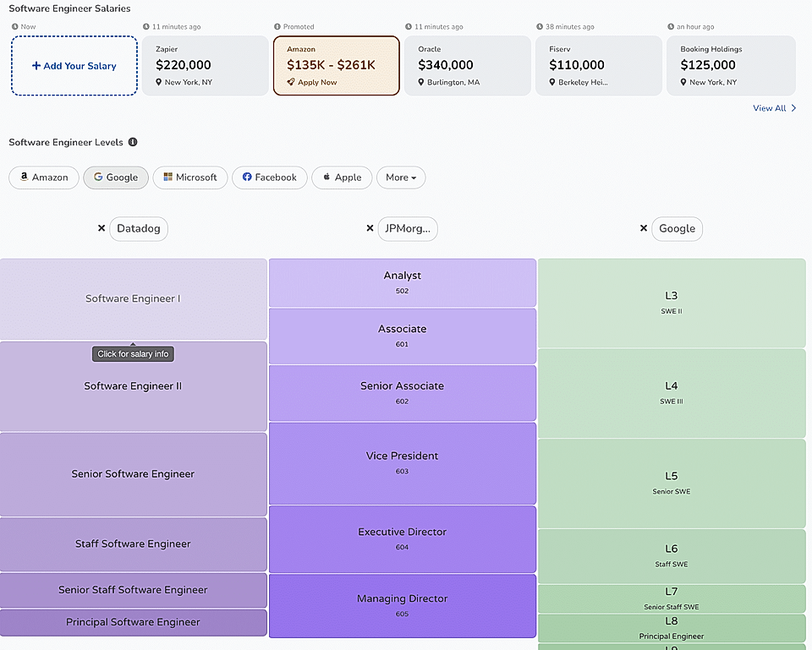Screen dimensions: 812x650
Task: Open the More companies dropdown
Action: point(401,178)
